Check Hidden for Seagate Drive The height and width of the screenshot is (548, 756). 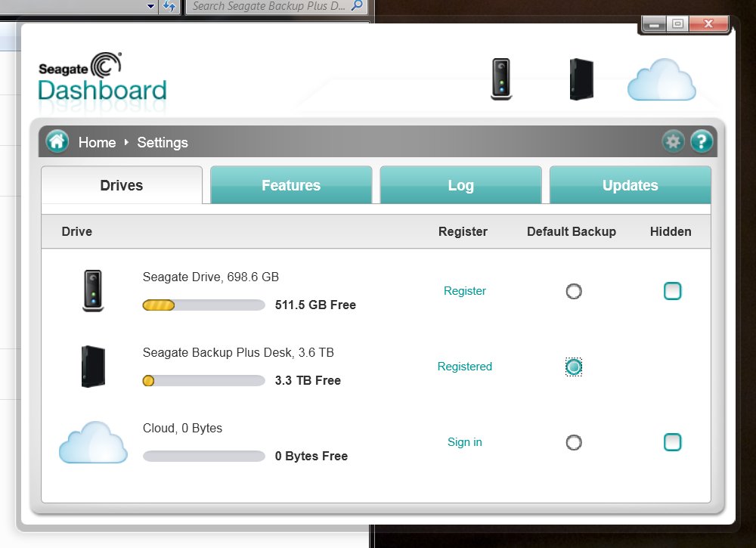673,291
